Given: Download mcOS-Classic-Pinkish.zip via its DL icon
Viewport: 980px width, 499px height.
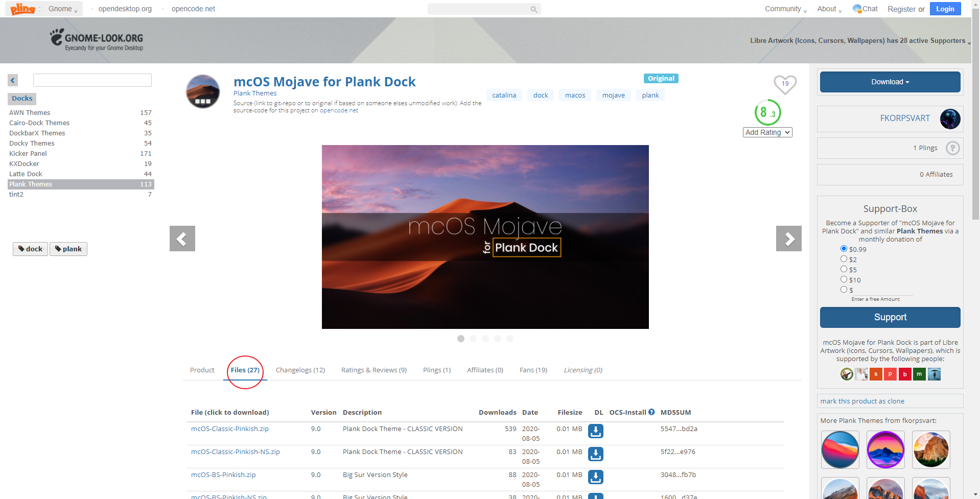Looking at the screenshot, I should [596, 431].
